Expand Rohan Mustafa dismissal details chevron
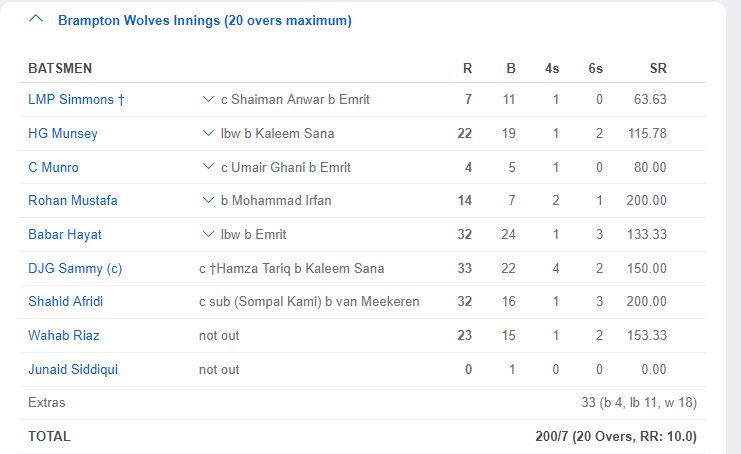This screenshot has height=454, width=741. pos(208,200)
